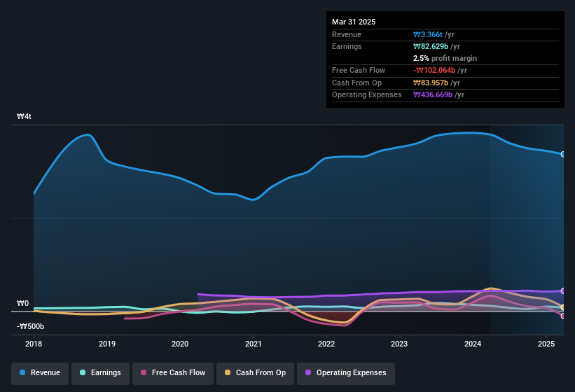Click the Revenue line endpoint marker
The height and width of the screenshot is (392, 575).
point(563,154)
